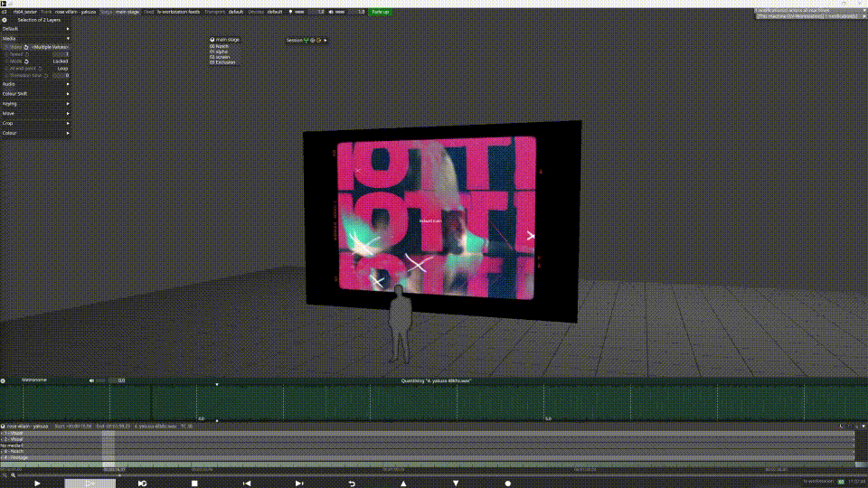
Task: Click the up triangle transport icon
Action: [x=403, y=483]
